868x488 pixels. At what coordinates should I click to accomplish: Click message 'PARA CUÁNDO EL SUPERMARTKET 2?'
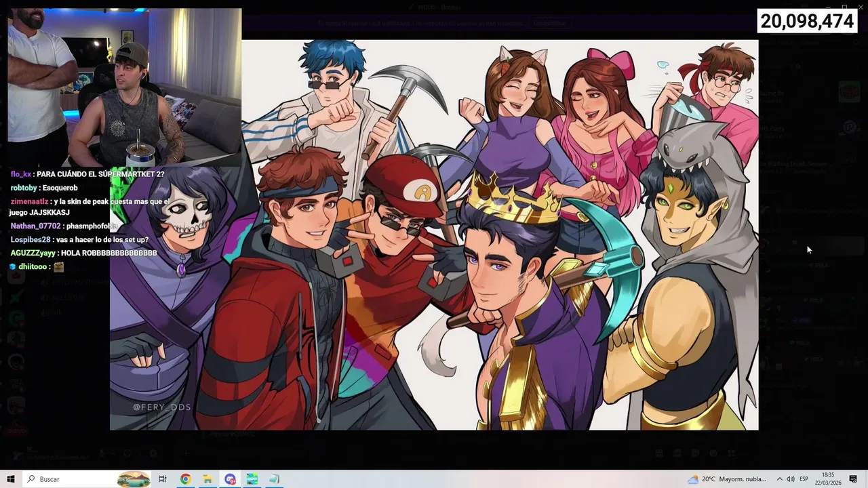(101, 174)
